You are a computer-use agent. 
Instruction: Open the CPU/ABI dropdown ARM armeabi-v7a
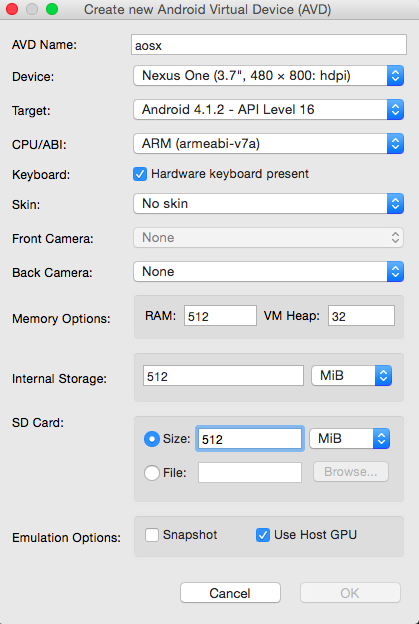(x=269, y=144)
